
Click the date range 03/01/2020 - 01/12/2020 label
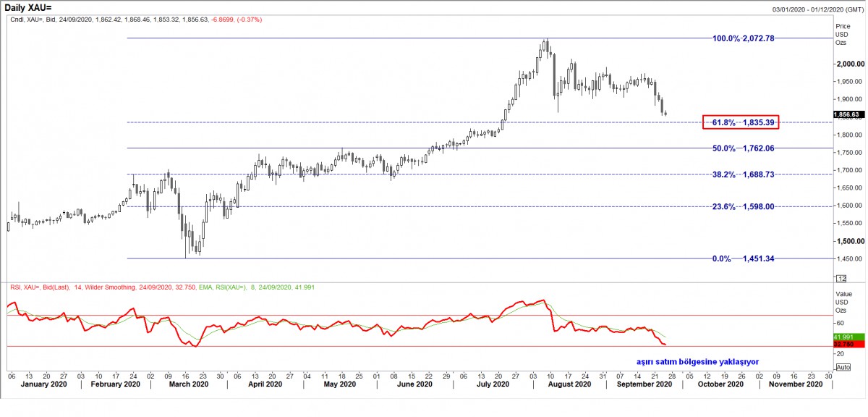[818, 7]
